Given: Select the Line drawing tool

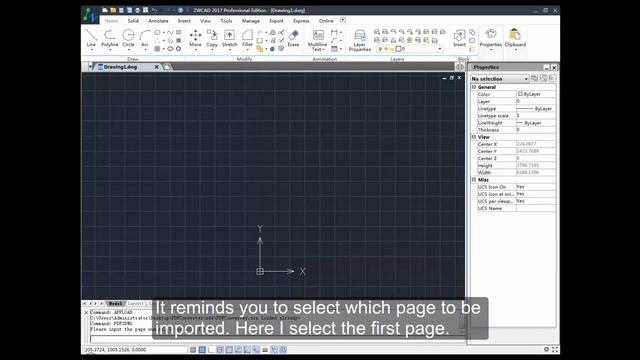Looking at the screenshot, I should click(x=91, y=38).
